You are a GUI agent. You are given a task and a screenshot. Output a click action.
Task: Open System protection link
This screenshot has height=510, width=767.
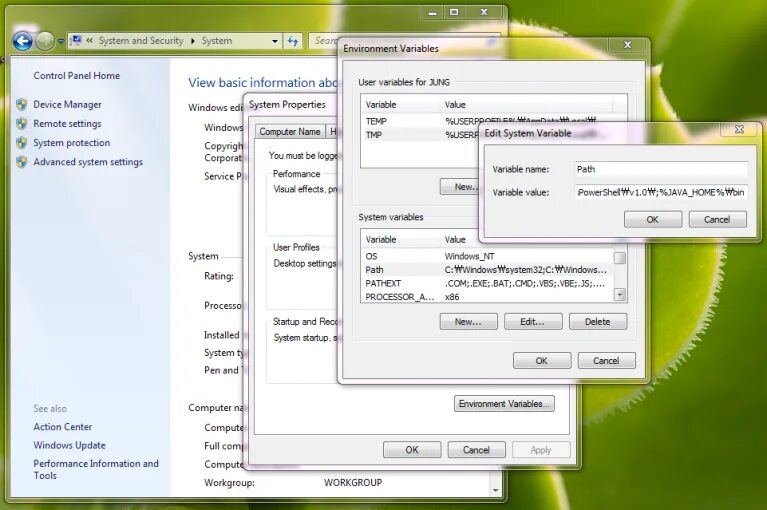[x=71, y=142]
